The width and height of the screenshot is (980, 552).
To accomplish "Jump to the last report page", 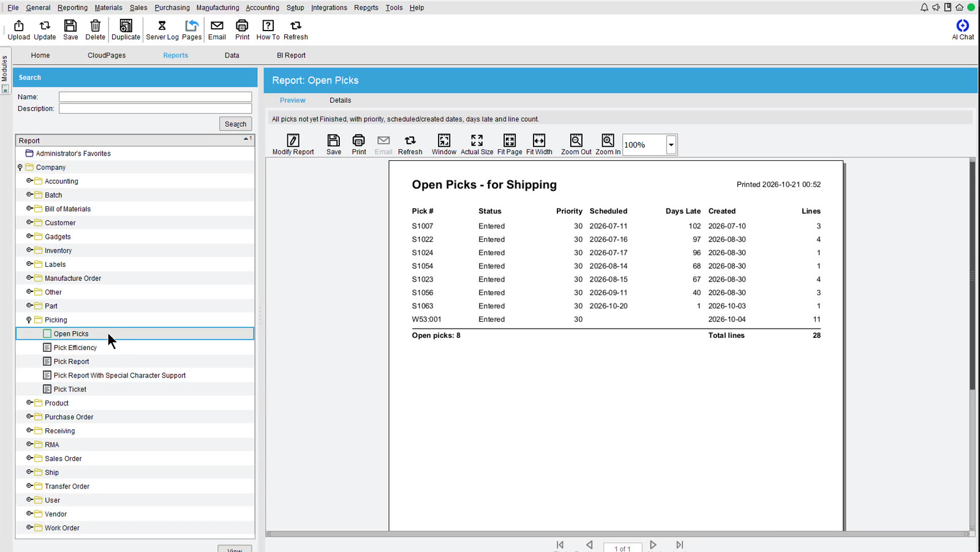I will (x=679, y=545).
